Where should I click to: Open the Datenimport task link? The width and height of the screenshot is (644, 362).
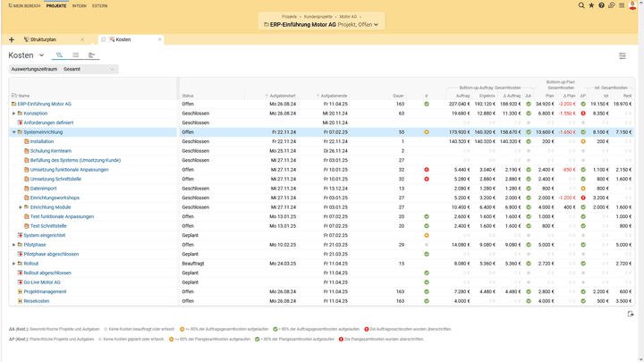click(44, 189)
